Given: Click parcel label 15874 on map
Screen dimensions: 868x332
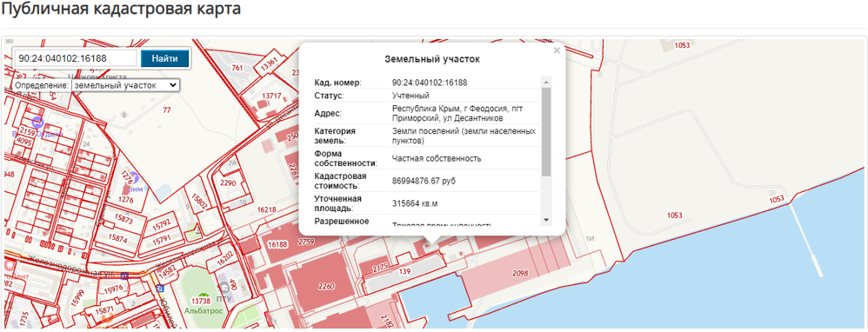Looking at the screenshot, I should tap(118, 239).
